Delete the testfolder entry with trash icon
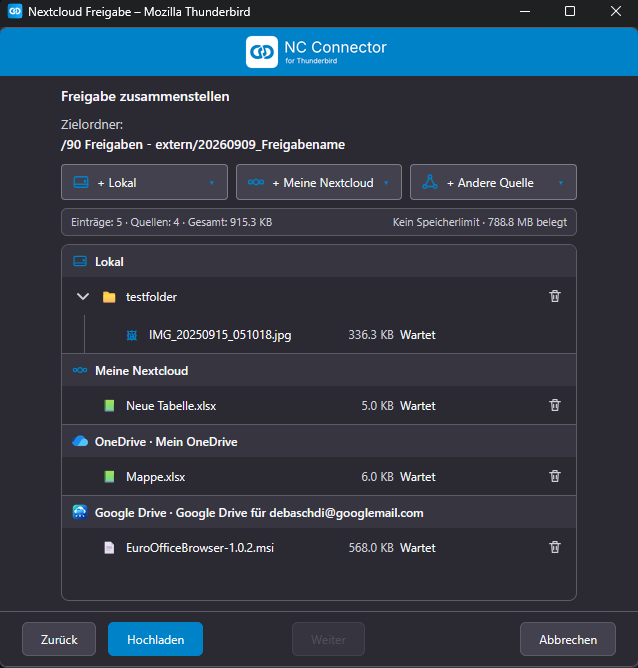Viewport: 638px width, 668px height. 555,296
